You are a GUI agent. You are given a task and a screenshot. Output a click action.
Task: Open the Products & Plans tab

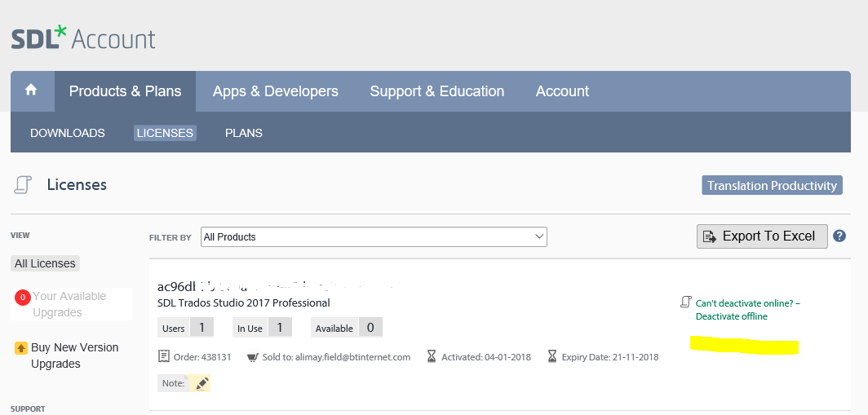tap(125, 91)
